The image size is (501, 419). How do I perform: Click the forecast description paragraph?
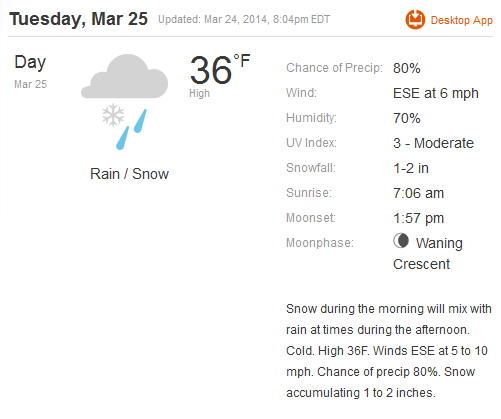click(389, 351)
